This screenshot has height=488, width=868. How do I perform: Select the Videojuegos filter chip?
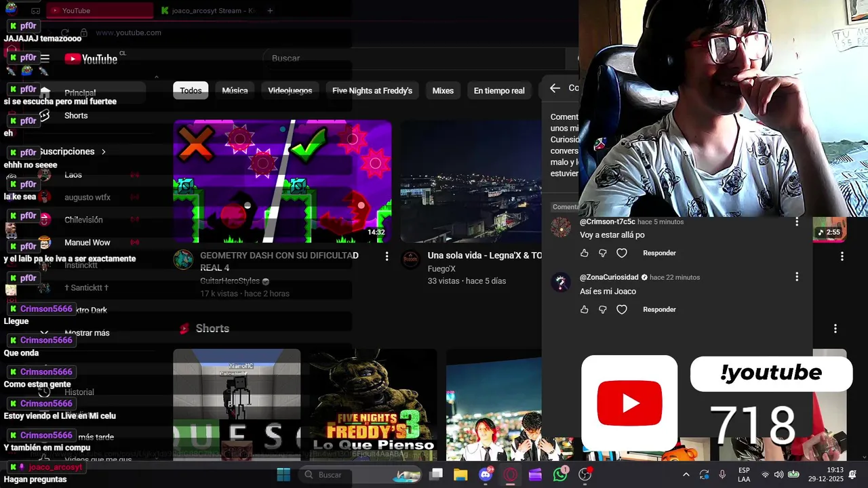click(x=290, y=90)
